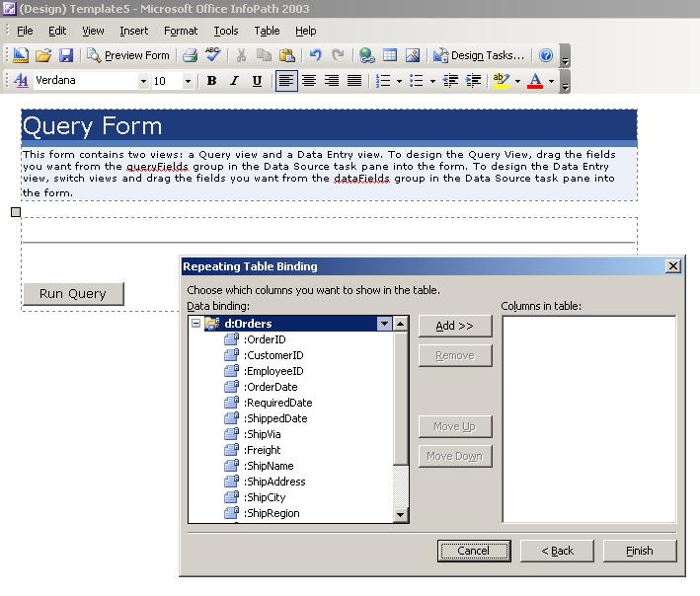The image size is (700, 596).
Task: Open the Numbering style dropdown arrow
Action: [x=399, y=81]
